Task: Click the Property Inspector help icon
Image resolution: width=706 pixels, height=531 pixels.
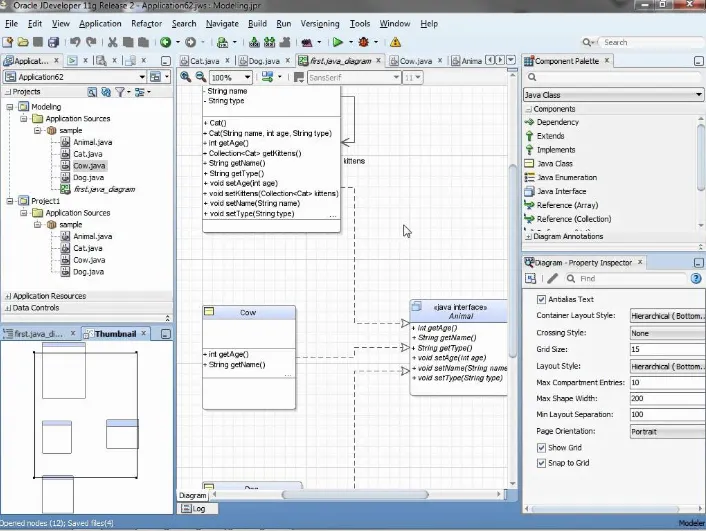Action: [696, 279]
